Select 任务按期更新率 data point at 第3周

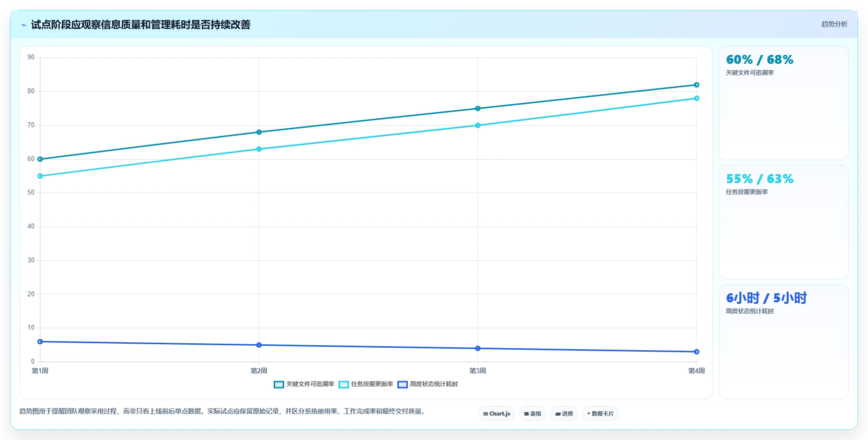coord(478,125)
